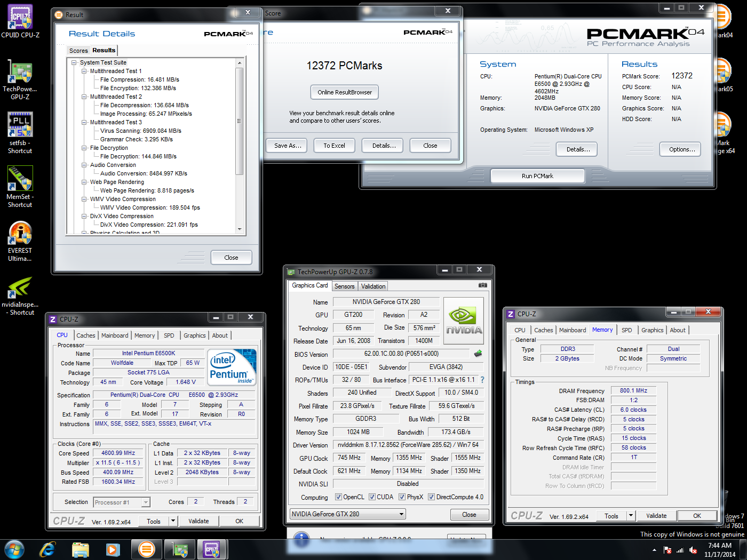Collapse the System Test Suite node

74,62
